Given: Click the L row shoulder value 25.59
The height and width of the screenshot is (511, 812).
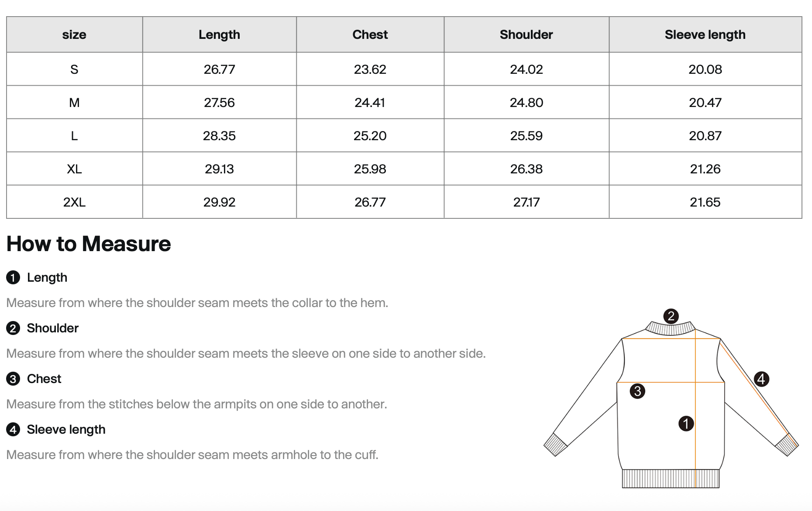Looking at the screenshot, I should tap(526, 136).
